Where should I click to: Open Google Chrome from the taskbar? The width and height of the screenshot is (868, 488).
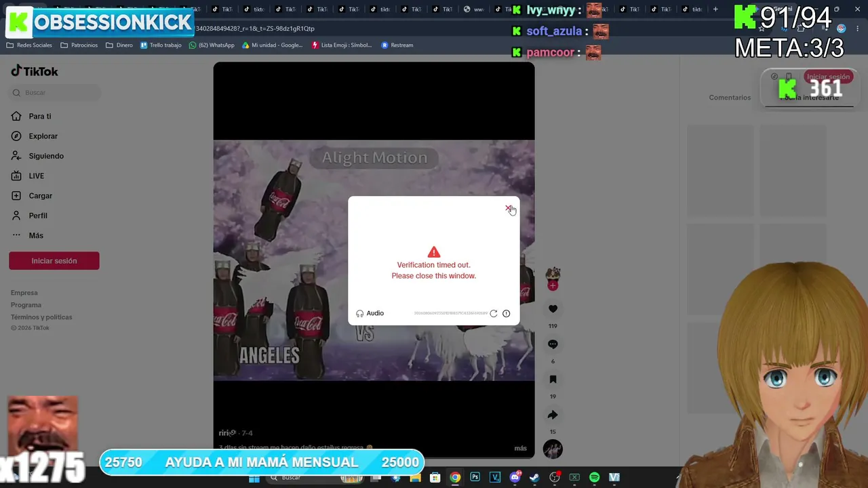click(455, 478)
